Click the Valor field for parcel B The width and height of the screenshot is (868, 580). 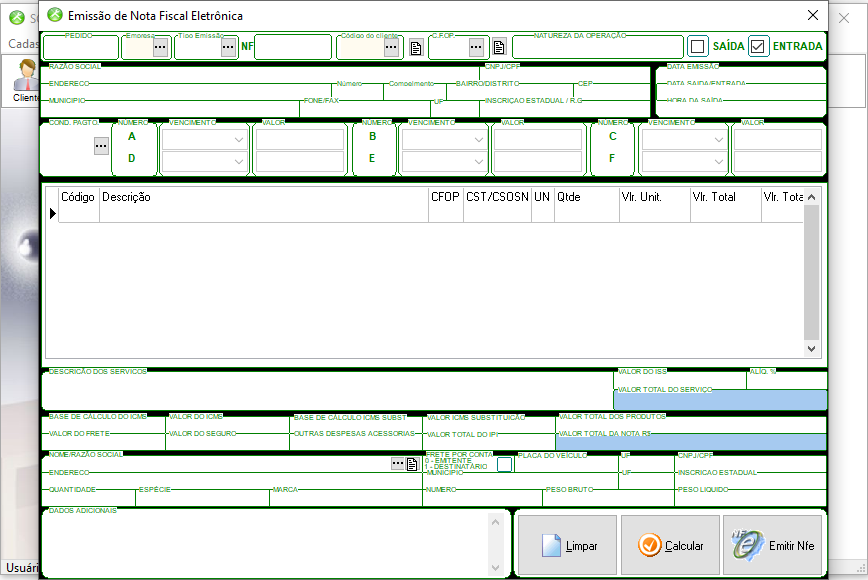pos(538,139)
